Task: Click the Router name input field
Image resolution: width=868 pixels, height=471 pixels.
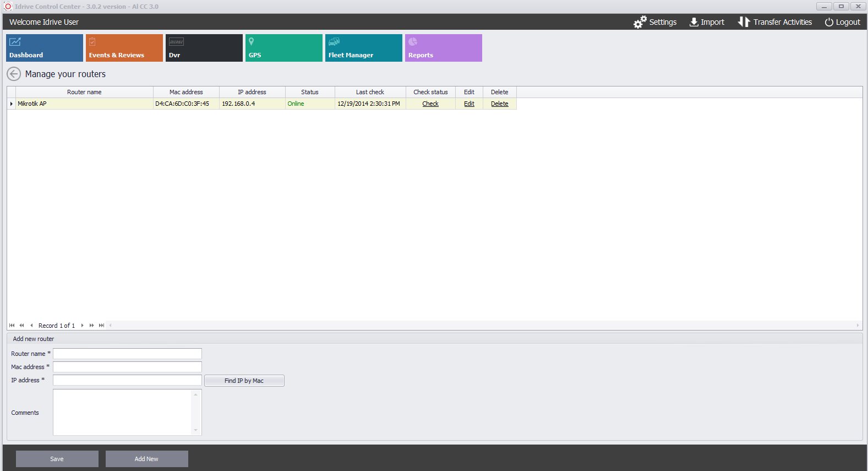Action: (127, 354)
